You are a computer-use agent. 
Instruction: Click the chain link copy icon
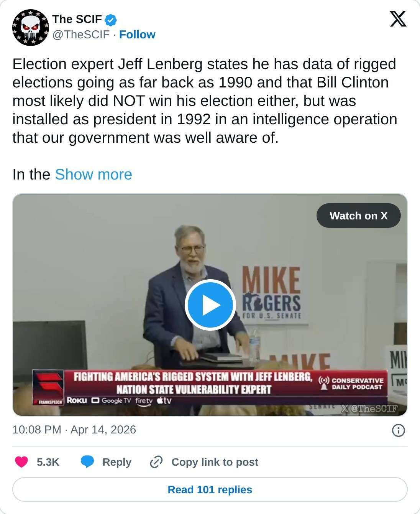[156, 462]
